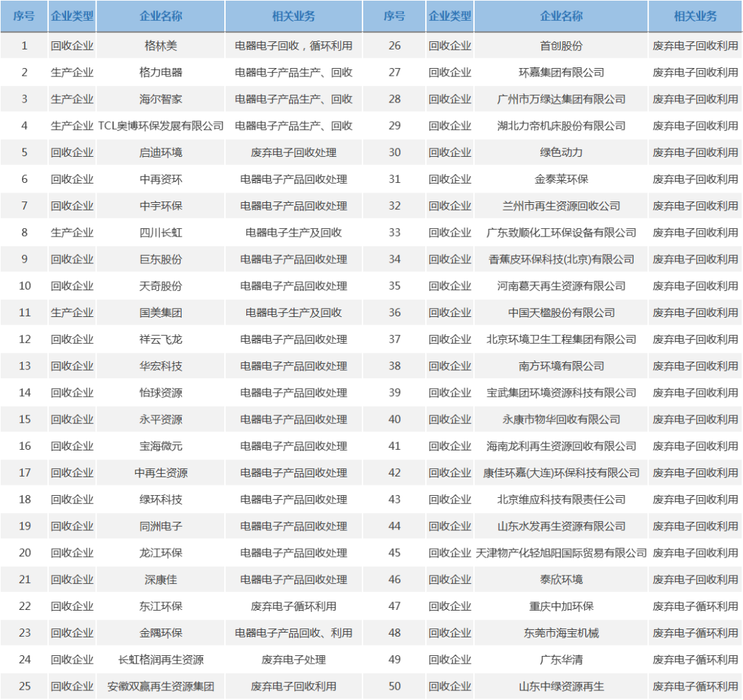This screenshot has width=743, height=700.
Task: Click on 永平资源
Action: [x=160, y=419]
